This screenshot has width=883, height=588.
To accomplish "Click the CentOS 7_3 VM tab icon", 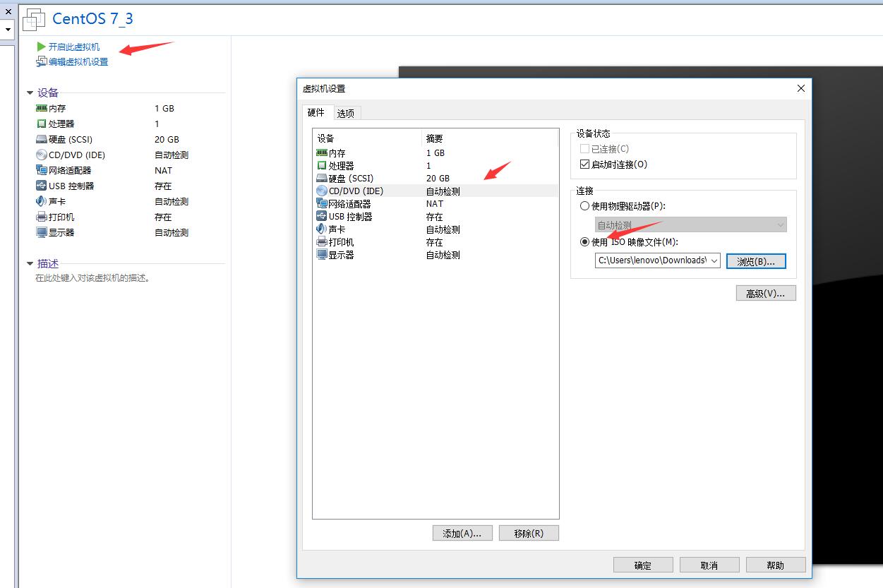I will pyautogui.click(x=34, y=20).
